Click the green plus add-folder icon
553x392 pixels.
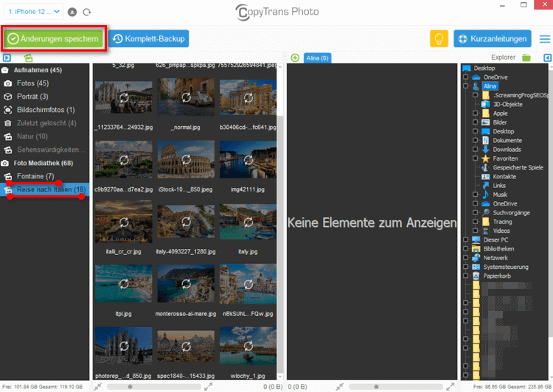pyautogui.click(x=295, y=57)
